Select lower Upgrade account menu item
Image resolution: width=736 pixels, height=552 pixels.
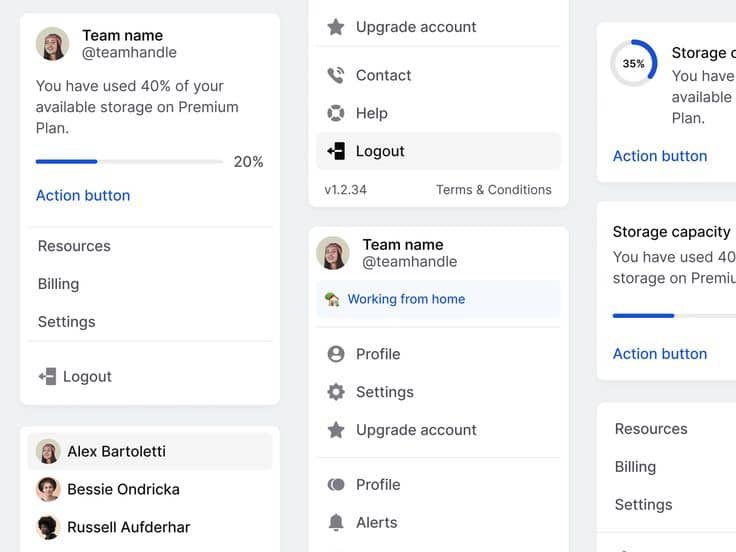tap(438, 430)
